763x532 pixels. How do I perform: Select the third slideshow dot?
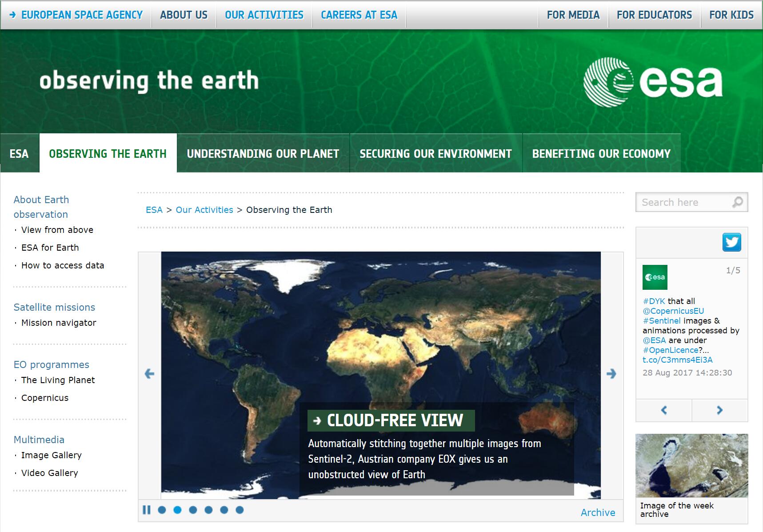click(x=193, y=510)
